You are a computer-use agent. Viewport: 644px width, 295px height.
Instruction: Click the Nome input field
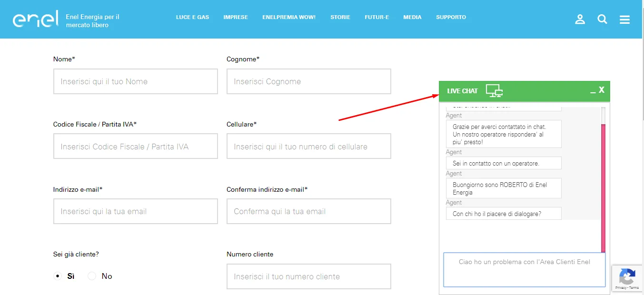136,81
